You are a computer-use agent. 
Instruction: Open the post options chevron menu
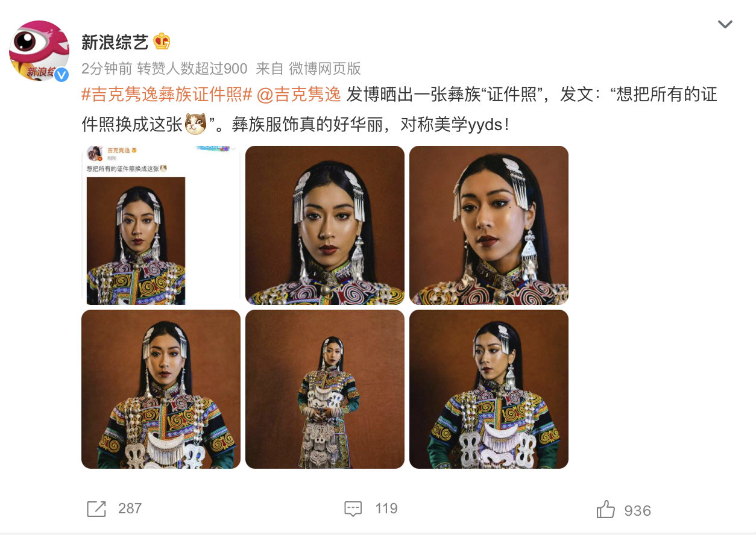pyautogui.click(x=725, y=25)
